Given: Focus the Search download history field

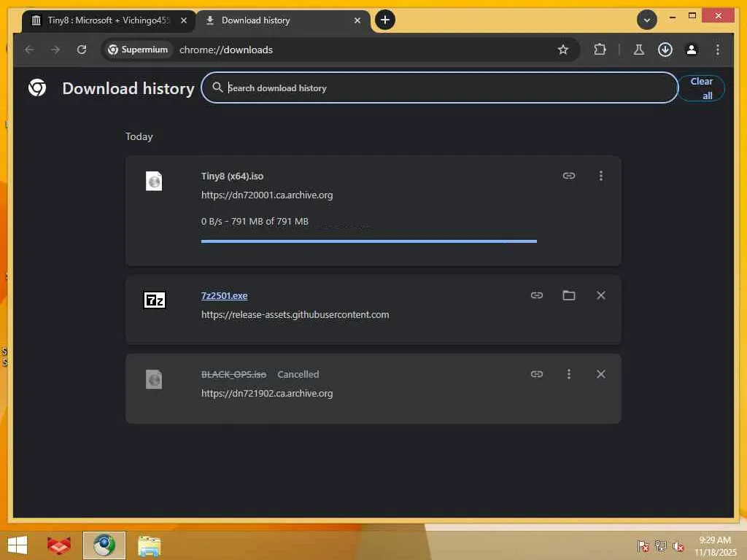Looking at the screenshot, I should click(x=439, y=87).
